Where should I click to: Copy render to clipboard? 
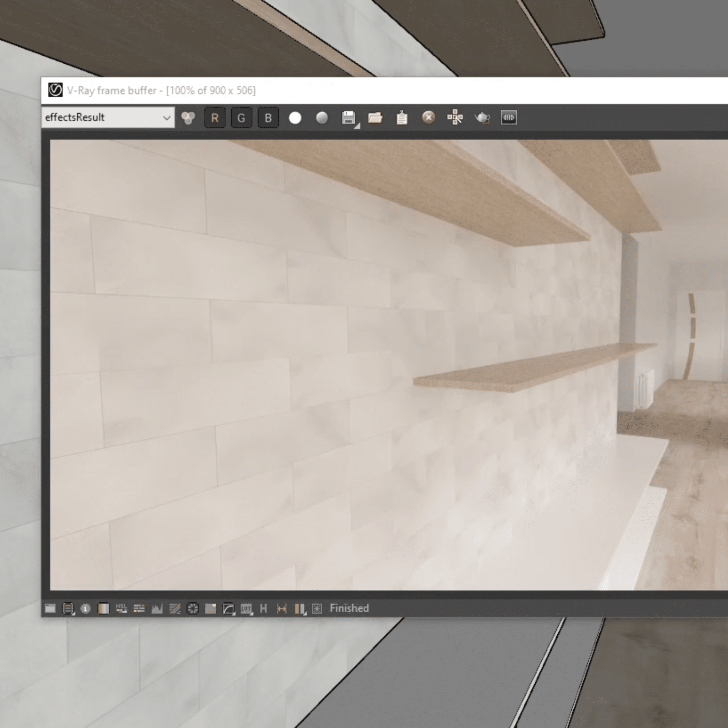coord(402,118)
